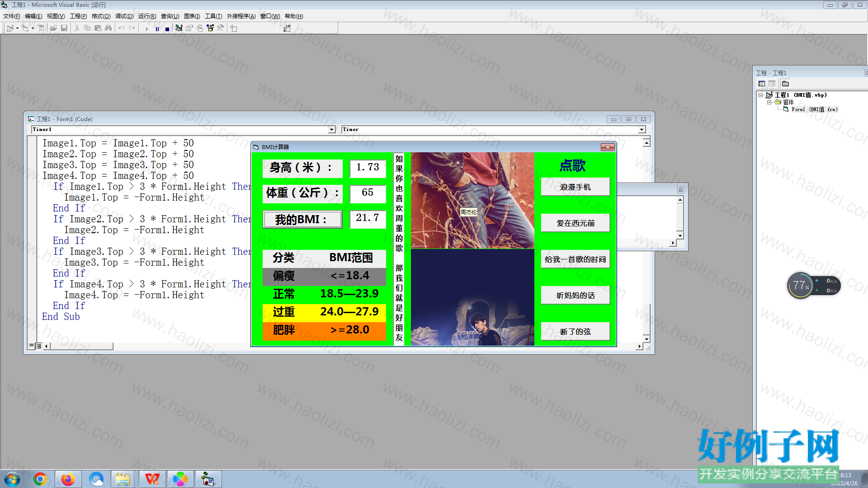Open WPS Office from the taskbar
The height and width of the screenshot is (488, 868).
[152, 479]
